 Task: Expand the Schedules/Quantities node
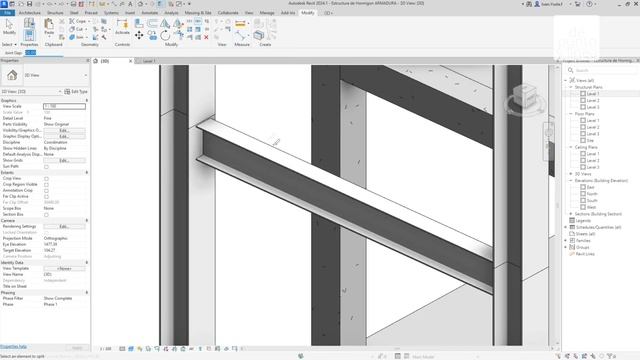(x=566, y=227)
